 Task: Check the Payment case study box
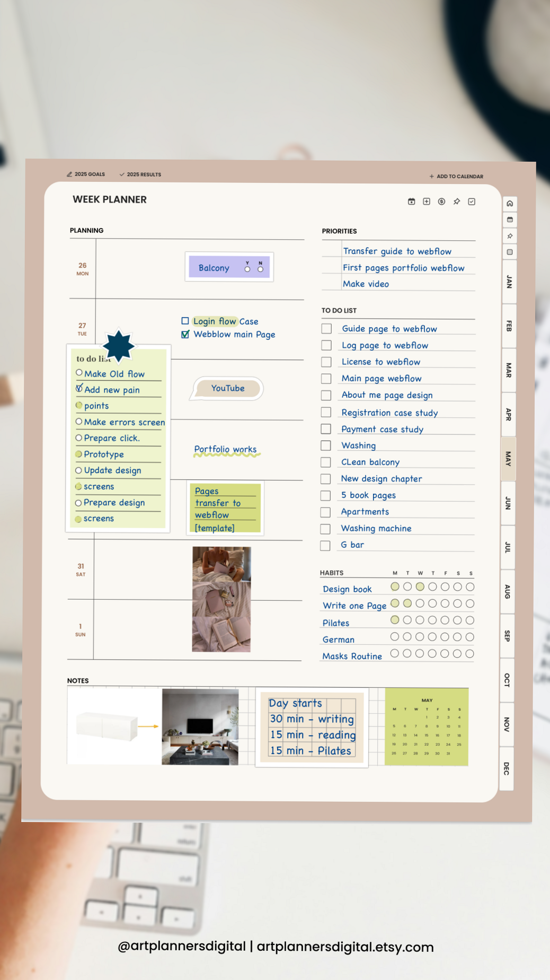click(x=326, y=429)
